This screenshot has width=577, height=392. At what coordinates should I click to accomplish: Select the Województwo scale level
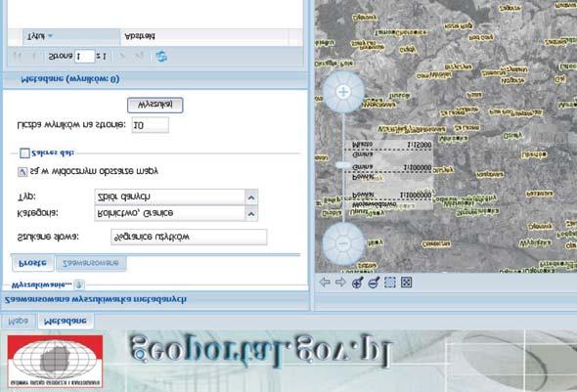click(x=375, y=204)
